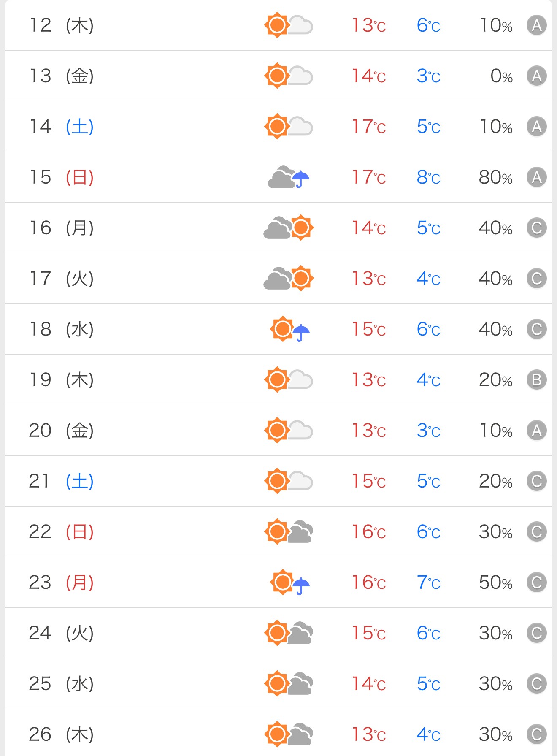Click the sun and cloud icon for the 25th
557x756 pixels.
[289, 684]
